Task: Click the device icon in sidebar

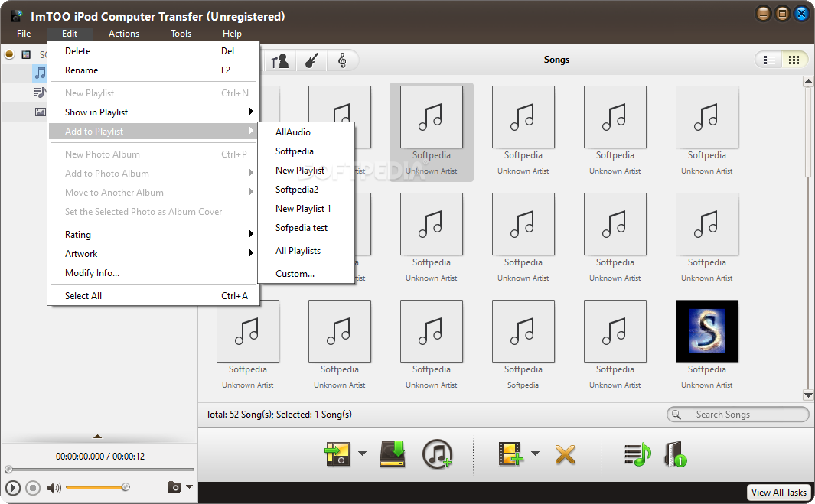Action: (26, 54)
